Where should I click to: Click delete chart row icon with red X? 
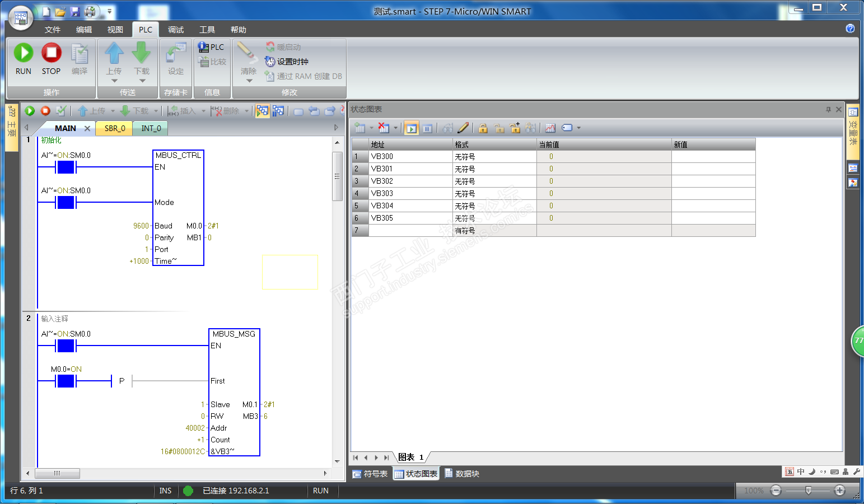tap(384, 128)
